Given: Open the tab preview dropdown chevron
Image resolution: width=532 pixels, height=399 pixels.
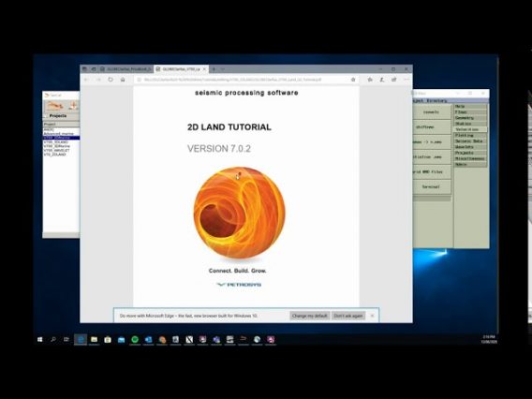Looking at the screenshot, I should pyautogui.click(x=223, y=69).
